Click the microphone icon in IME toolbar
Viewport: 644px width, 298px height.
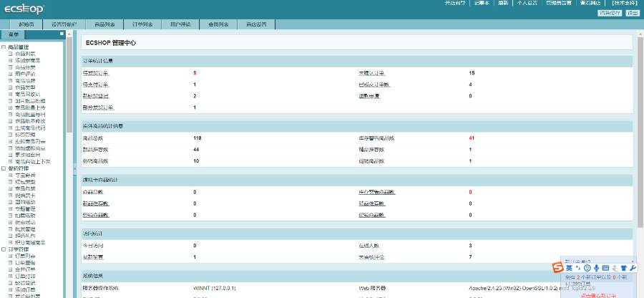click(596, 267)
